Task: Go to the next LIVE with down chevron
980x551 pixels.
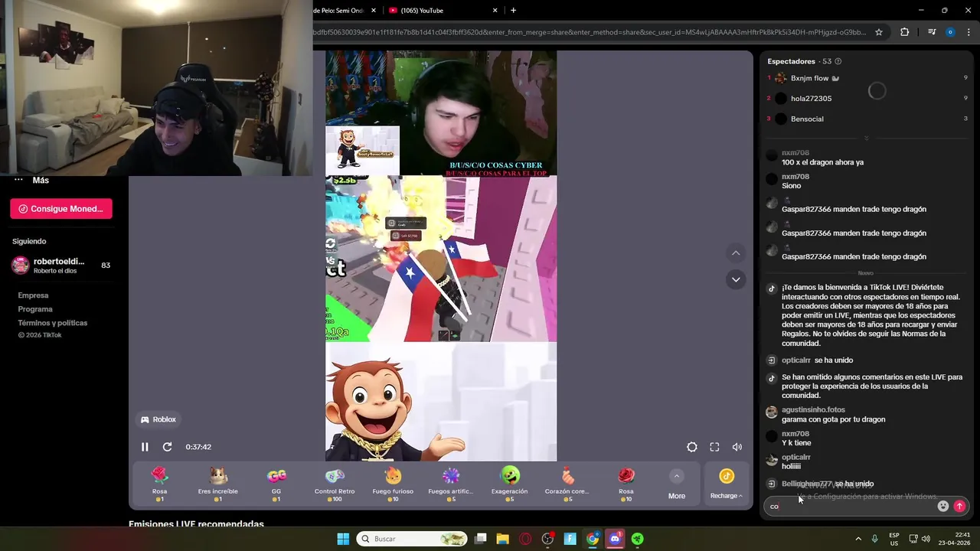Action: [x=736, y=279]
